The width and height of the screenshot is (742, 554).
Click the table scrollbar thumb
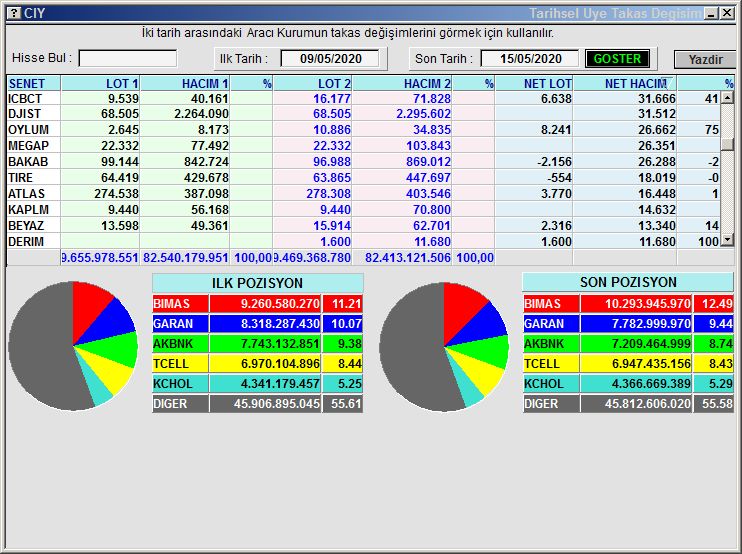pos(727,144)
